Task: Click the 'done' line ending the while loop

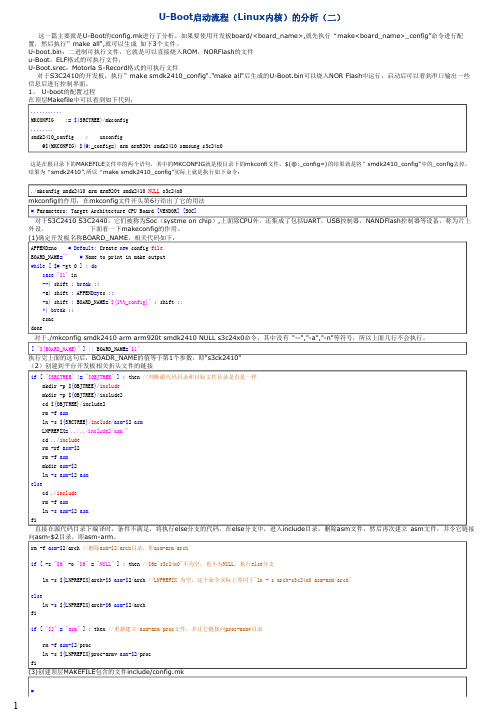Action: click(36, 328)
